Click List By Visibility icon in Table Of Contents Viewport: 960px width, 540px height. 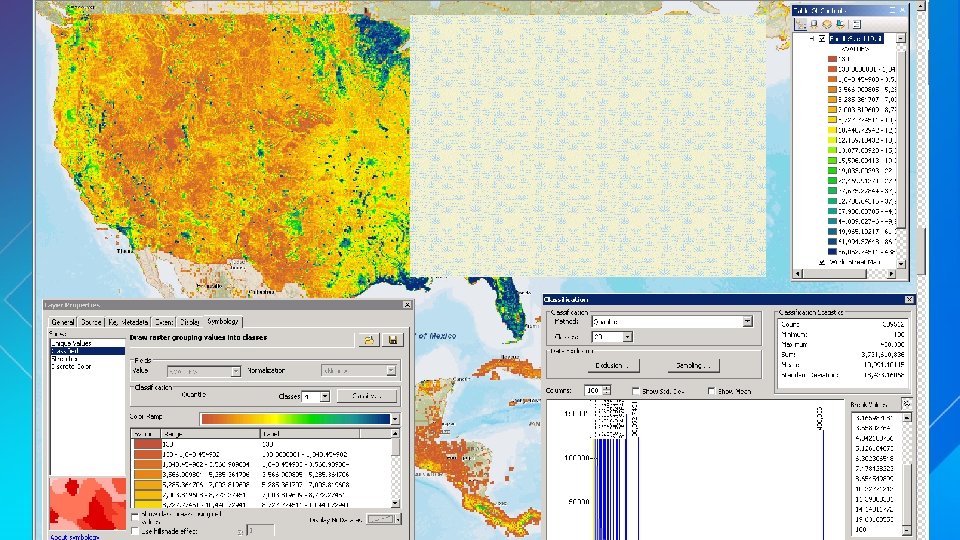(828, 25)
